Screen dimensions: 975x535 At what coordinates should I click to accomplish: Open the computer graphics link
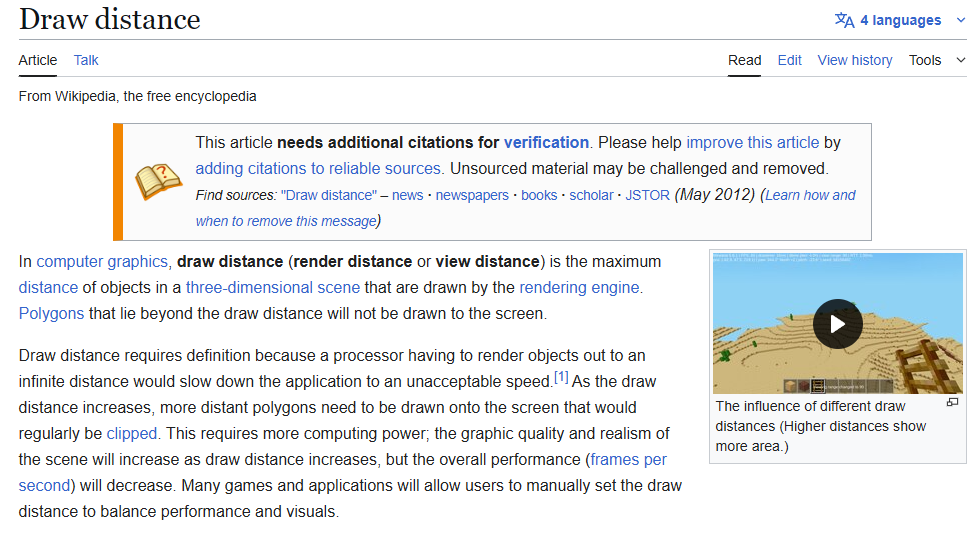(x=102, y=261)
